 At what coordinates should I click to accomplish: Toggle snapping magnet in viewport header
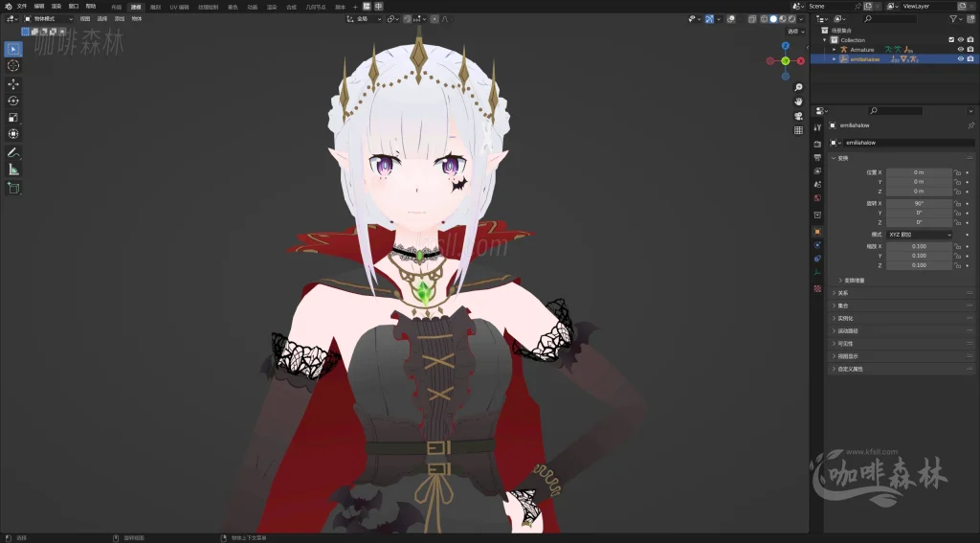pos(408,19)
